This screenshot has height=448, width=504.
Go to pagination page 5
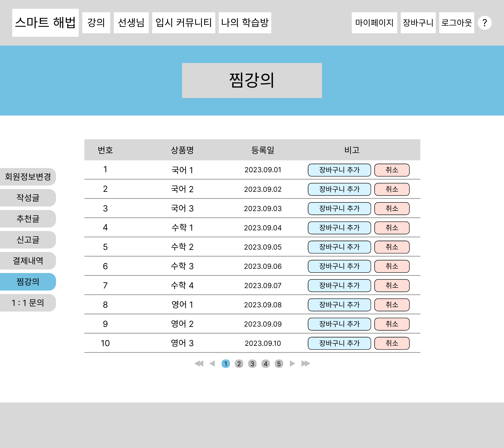point(279,364)
